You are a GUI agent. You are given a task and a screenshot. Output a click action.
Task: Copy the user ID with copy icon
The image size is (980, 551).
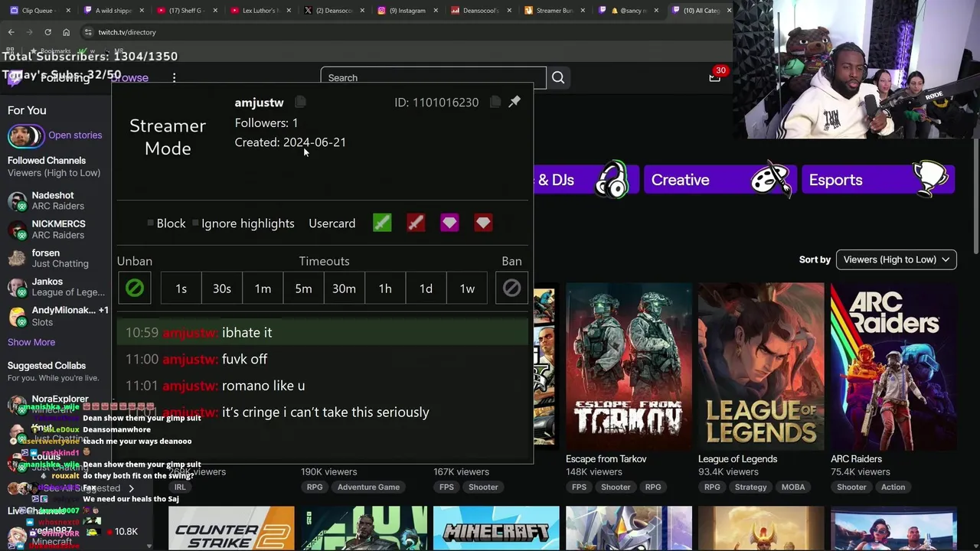pyautogui.click(x=495, y=102)
